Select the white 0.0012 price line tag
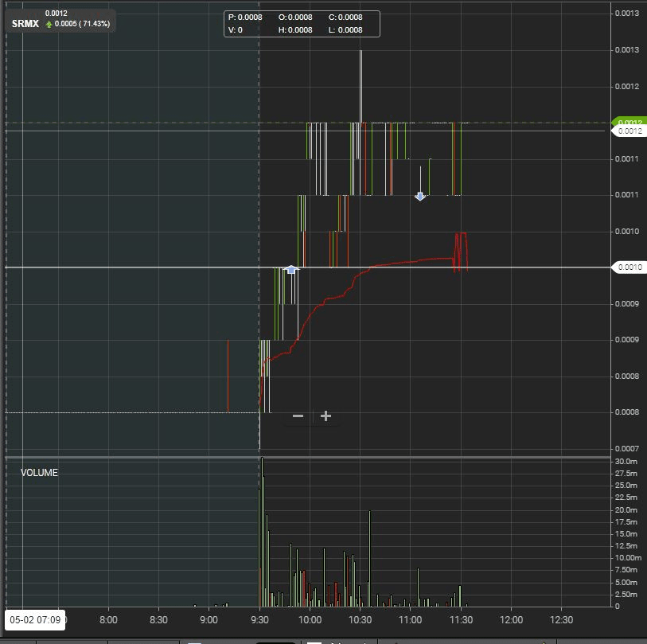Screen dimensions: 647x644 pyautogui.click(x=629, y=131)
